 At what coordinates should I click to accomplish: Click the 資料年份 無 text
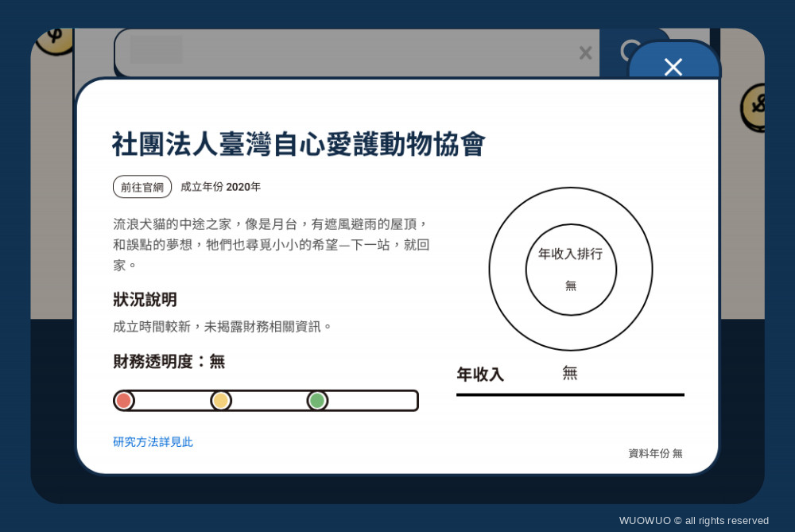pos(655,453)
